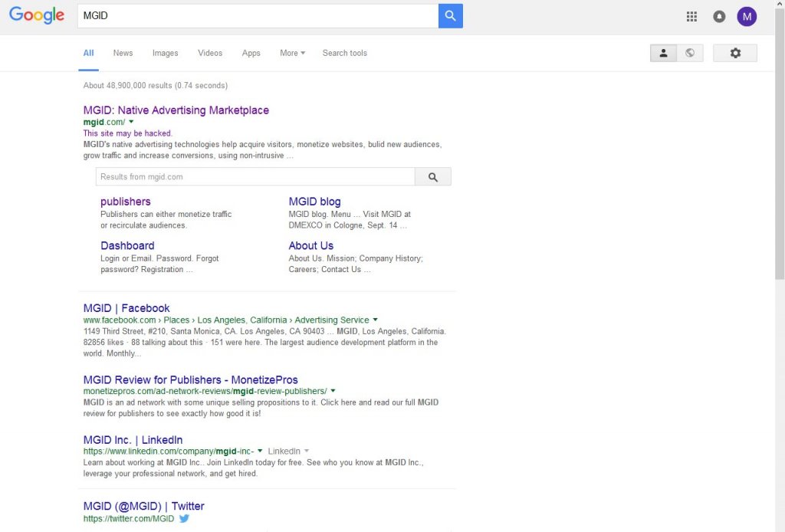Expand the More dropdown menu
The height and width of the screenshot is (532, 785).
tap(292, 53)
